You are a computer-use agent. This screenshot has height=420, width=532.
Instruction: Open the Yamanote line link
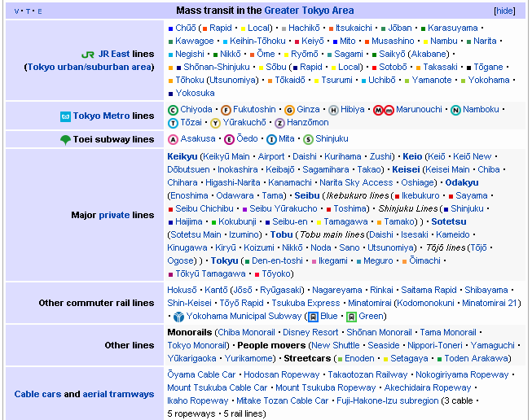[x=432, y=80]
